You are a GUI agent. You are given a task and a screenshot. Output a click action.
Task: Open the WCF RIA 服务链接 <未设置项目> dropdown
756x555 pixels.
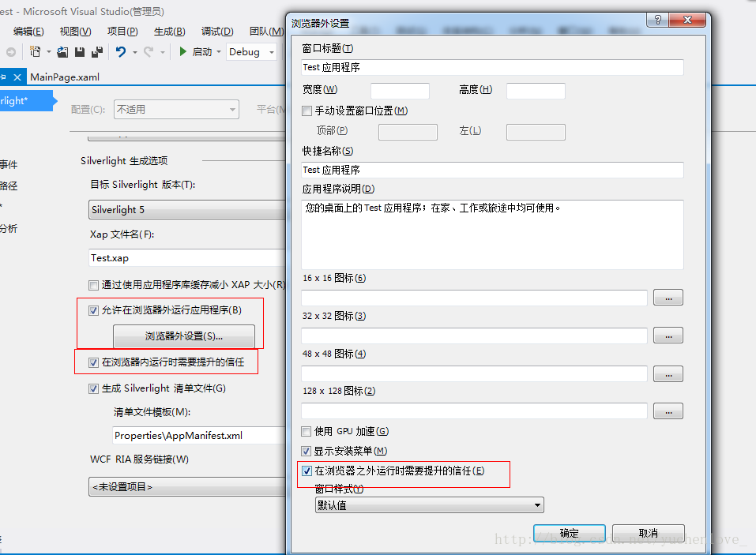tap(187, 486)
